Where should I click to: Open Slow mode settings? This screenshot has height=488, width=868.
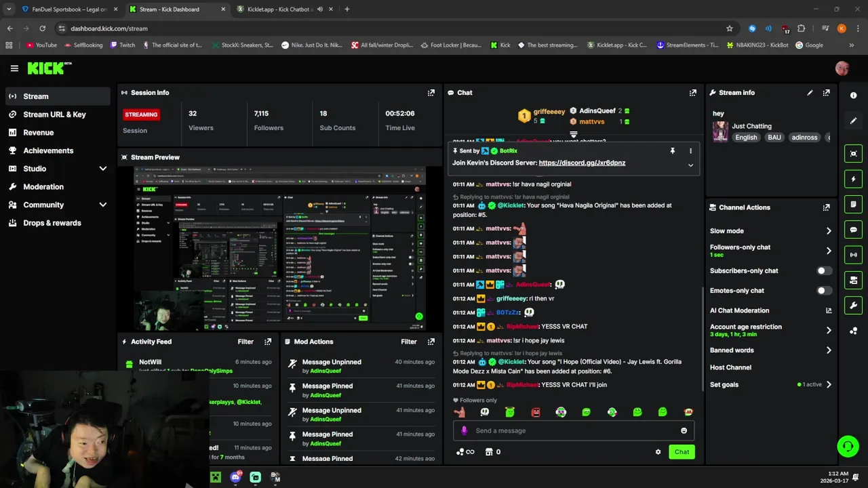tap(771, 231)
